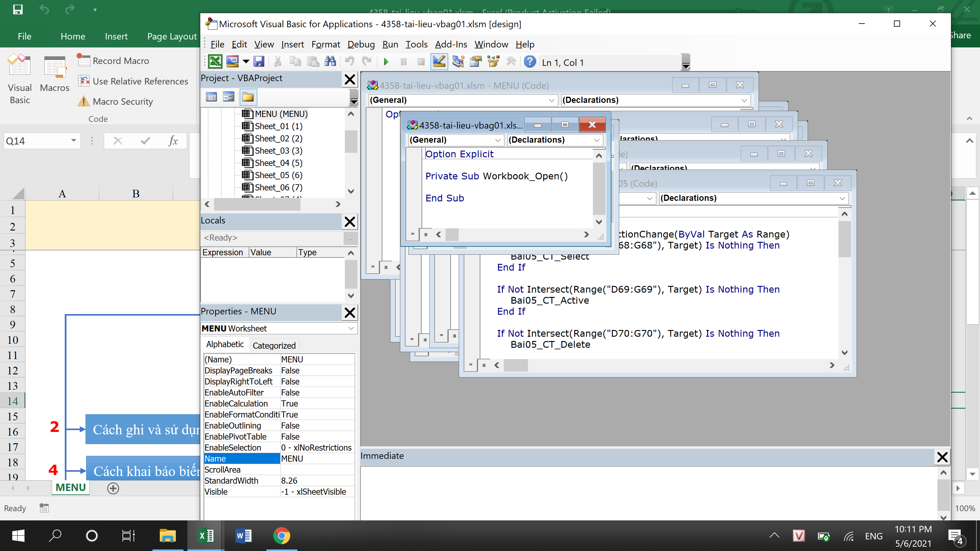Click the Break pause icon

[404, 62]
